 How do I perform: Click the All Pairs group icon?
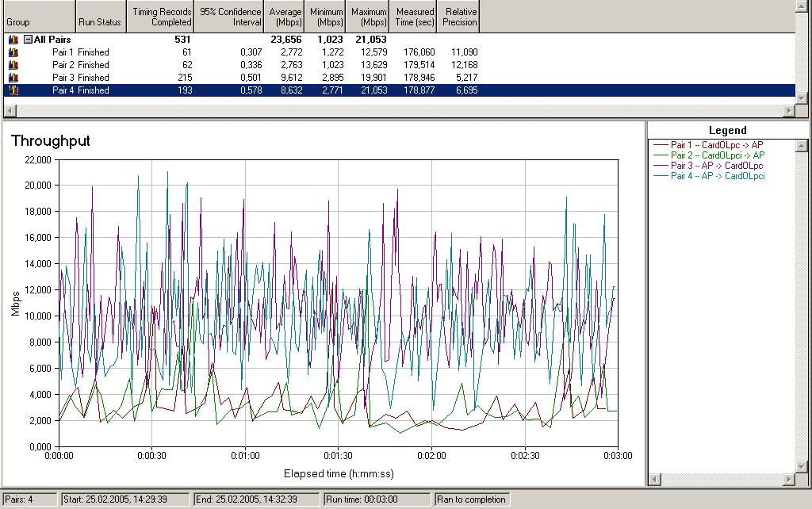13,39
